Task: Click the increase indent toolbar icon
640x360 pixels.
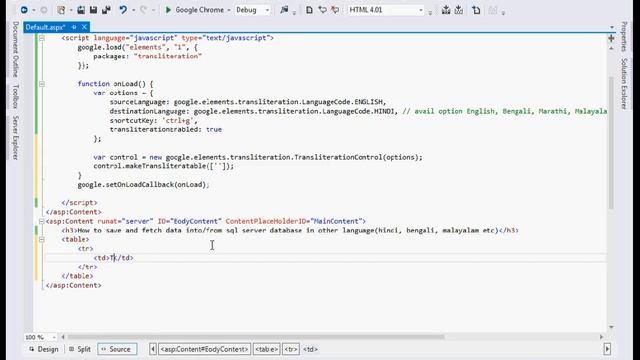Action: click(x=446, y=10)
